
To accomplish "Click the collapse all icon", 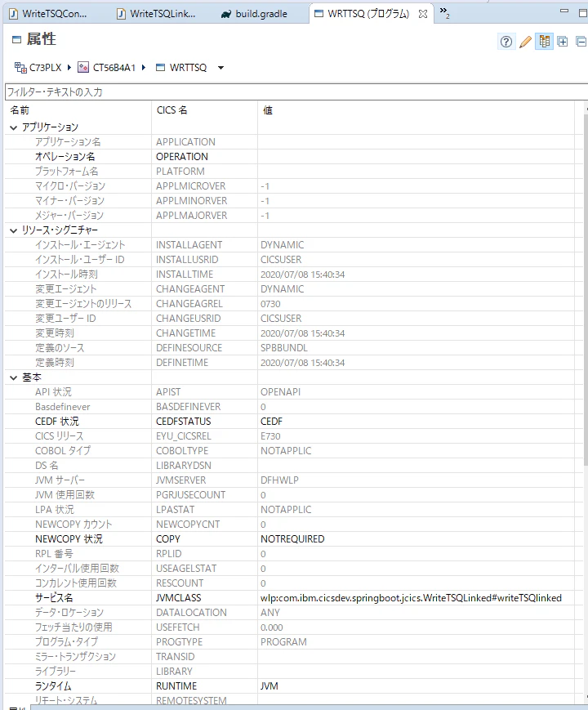I will coord(581,42).
